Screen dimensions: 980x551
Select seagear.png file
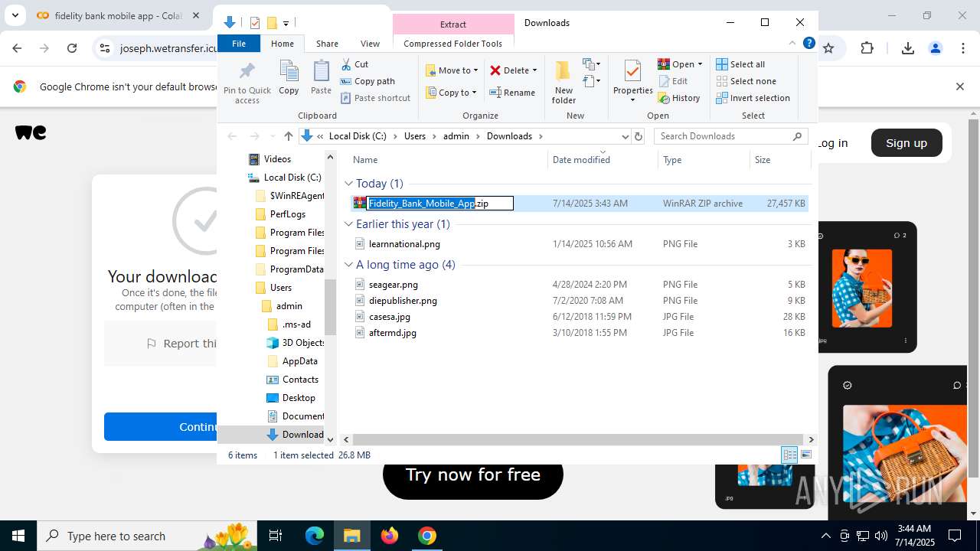pyautogui.click(x=394, y=285)
